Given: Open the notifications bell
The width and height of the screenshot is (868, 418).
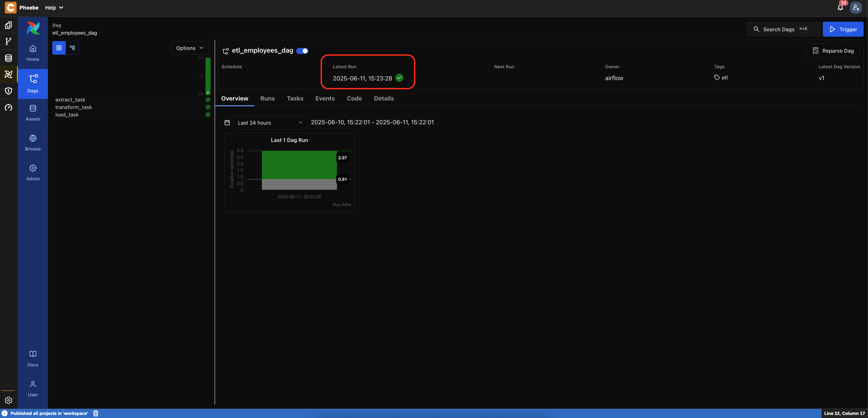Looking at the screenshot, I should click(x=840, y=7).
